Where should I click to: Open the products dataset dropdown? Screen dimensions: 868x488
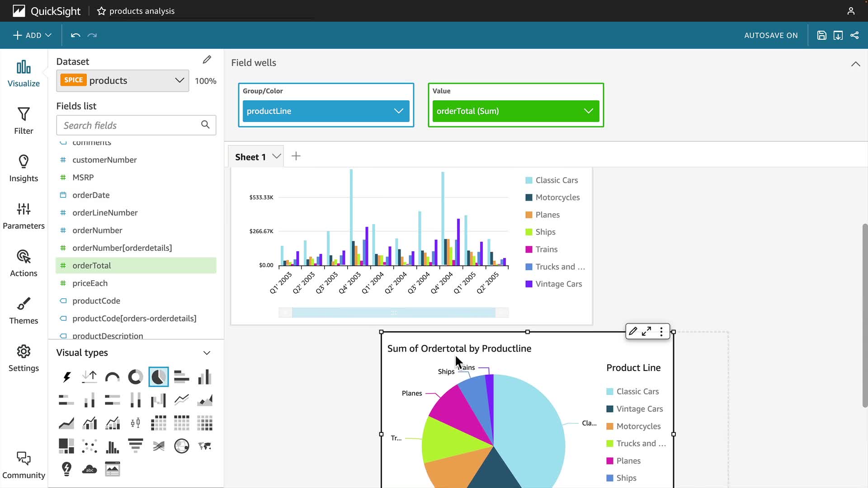(123, 80)
